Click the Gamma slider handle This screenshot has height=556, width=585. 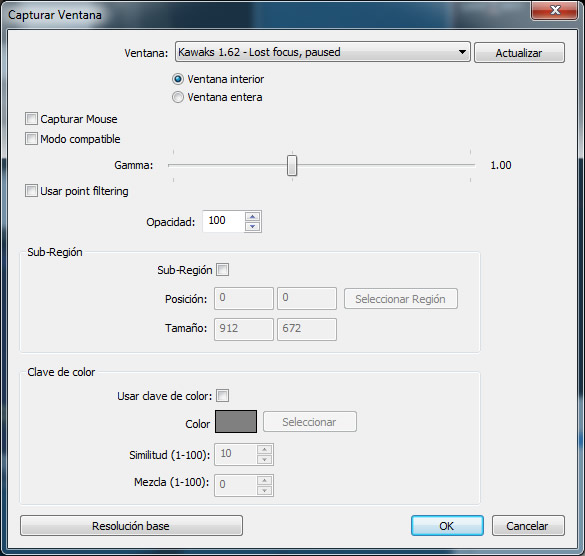coord(292,165)
